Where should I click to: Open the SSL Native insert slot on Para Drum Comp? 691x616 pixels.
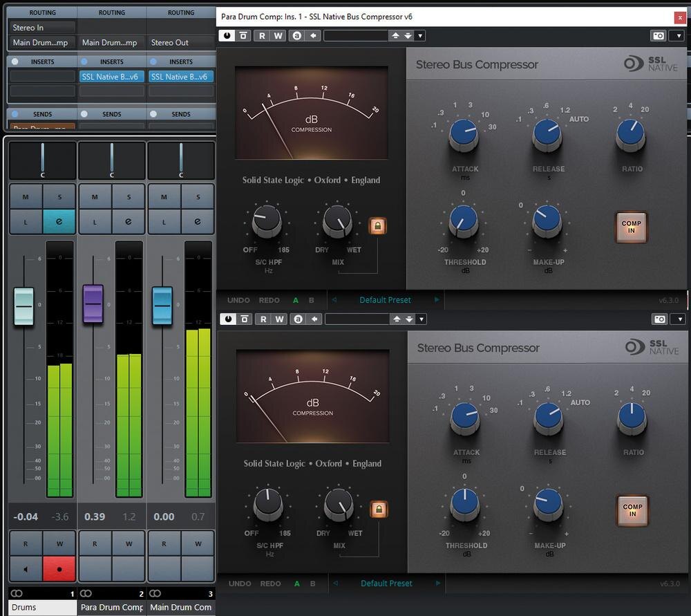[111, 77]
